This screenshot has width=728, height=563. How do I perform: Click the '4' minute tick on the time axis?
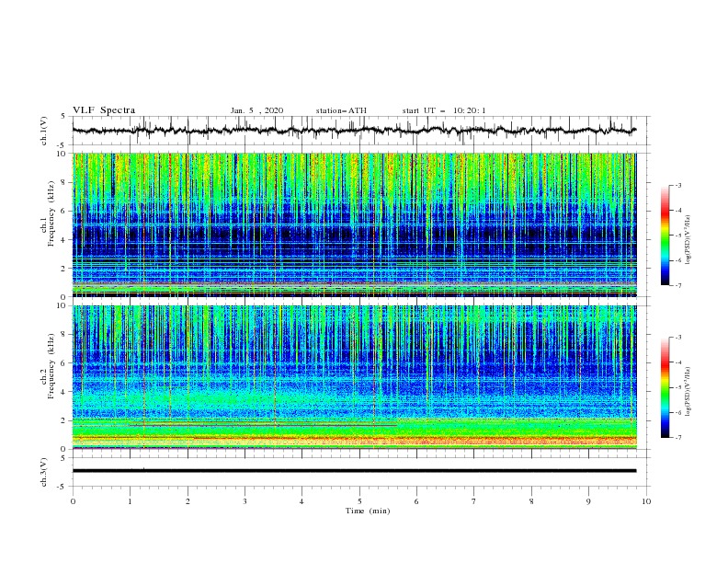pyautogui.click(x=301, y=501)
